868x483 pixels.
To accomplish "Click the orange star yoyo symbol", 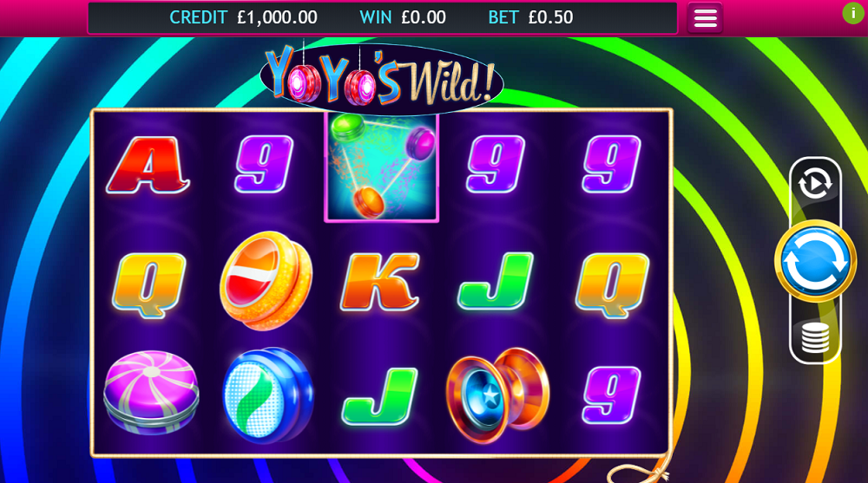I will click(497, 395).
